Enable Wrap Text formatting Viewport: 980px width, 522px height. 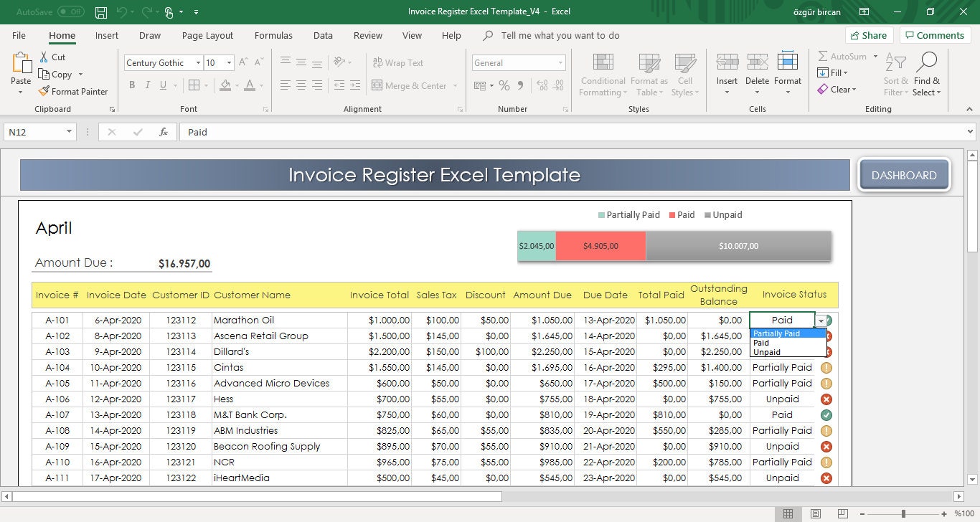point(397,62)
